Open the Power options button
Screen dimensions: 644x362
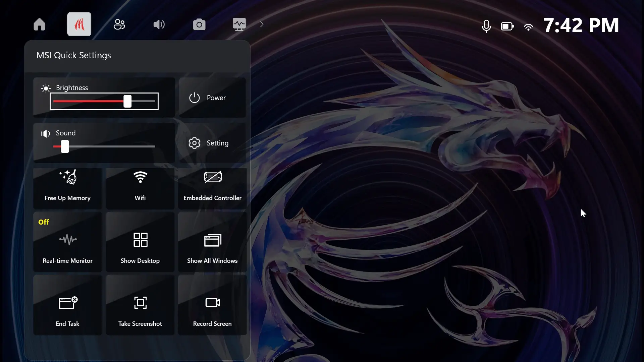pos(212,98)
